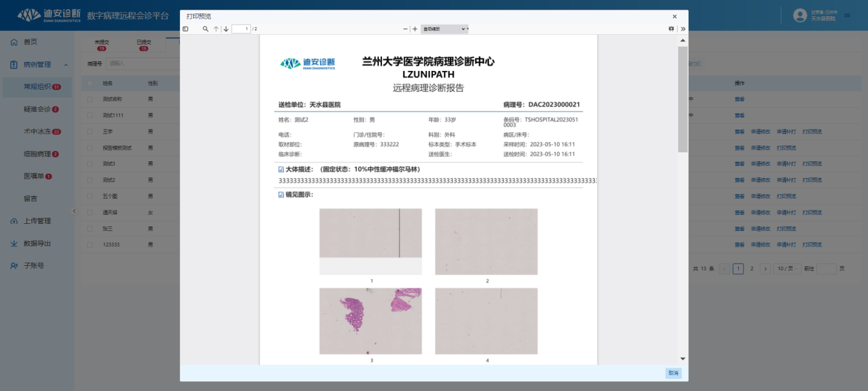Zoom in with the plus icon
This screenshot has height=391, width=868.
(x=415, y=29)
